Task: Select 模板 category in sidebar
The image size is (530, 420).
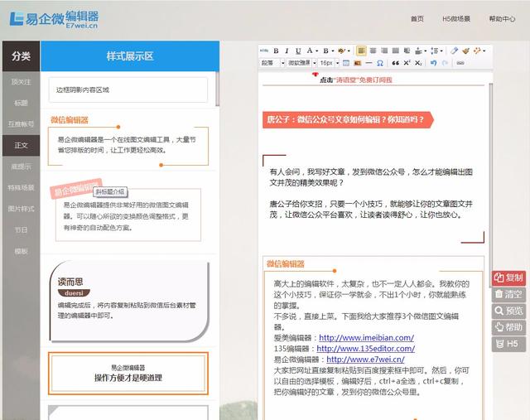Action: click(21, 251)
